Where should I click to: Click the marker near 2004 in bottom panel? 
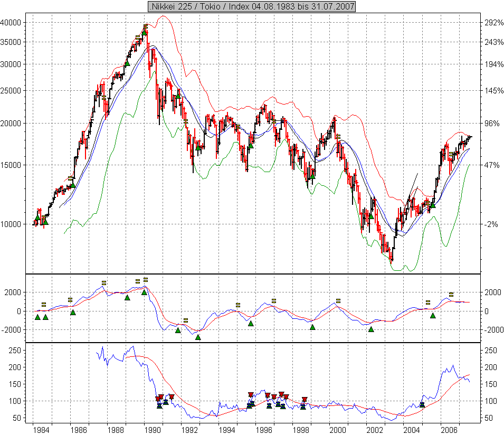[422, 404]
